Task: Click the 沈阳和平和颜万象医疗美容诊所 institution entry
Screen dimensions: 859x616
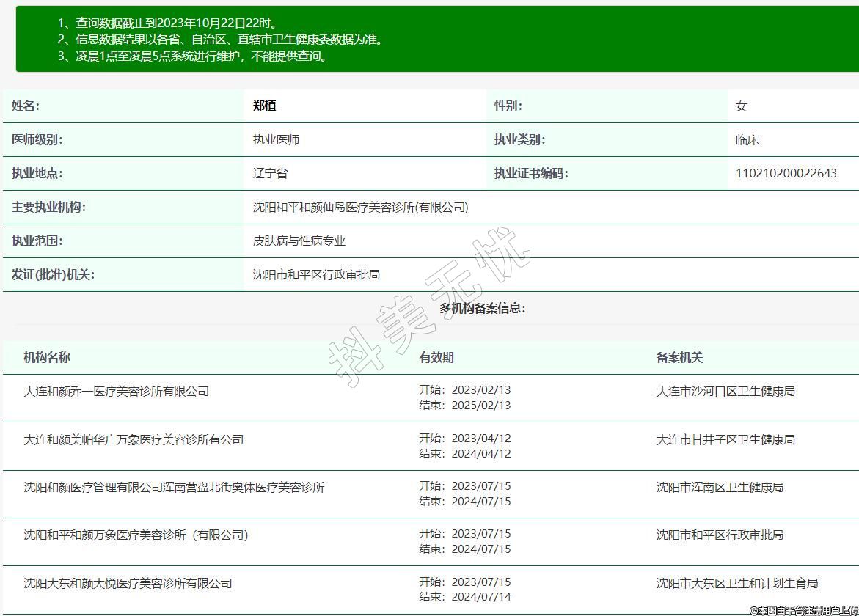Action: 136,535
